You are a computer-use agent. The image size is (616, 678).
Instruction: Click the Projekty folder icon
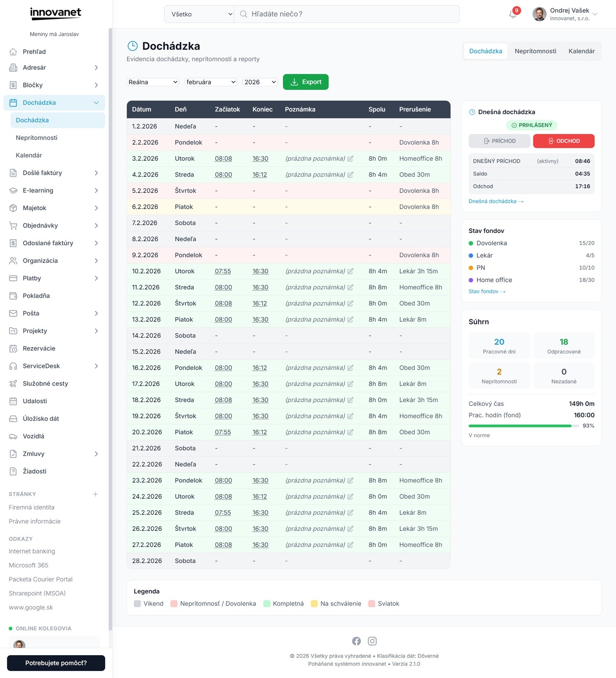click(x=13, y=331)
